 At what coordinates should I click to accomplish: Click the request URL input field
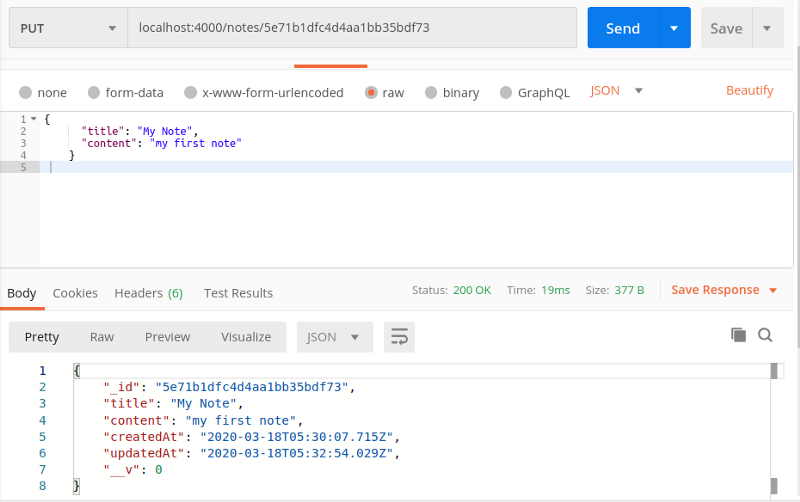click(x=352, y=28)
